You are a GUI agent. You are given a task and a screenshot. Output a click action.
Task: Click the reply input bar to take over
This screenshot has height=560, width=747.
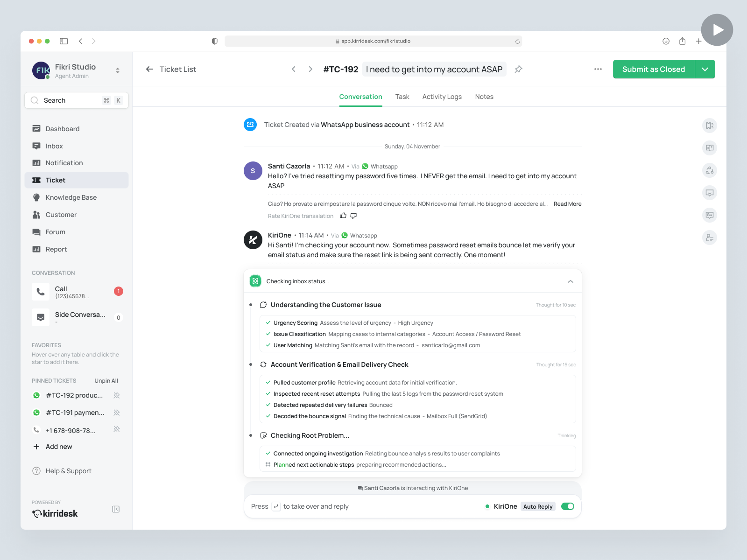(x=413, y=506)
